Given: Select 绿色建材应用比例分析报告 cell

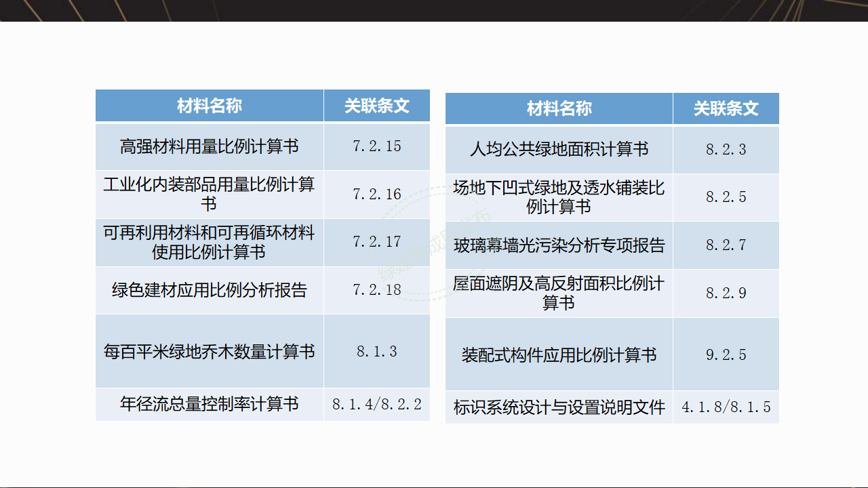Looking at the screenshot, I should click(210, 290).
